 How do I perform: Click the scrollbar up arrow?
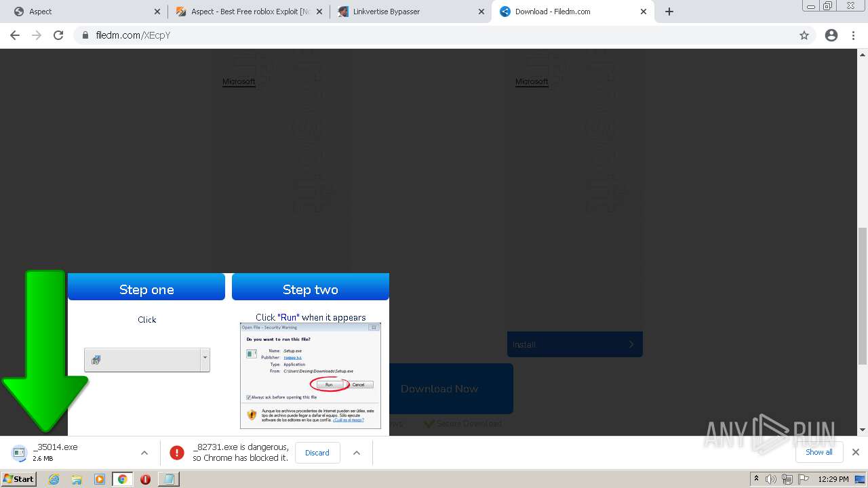coord(863,54)
